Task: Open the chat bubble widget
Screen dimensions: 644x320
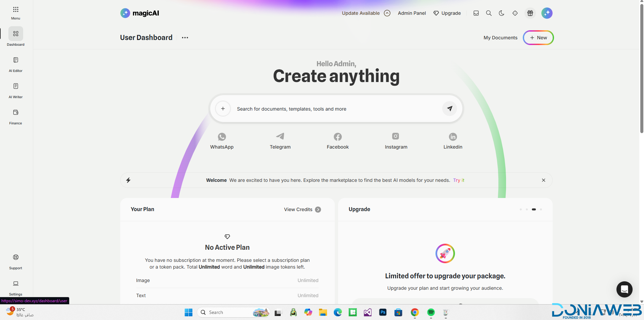Action: click(x=624, y=289)
